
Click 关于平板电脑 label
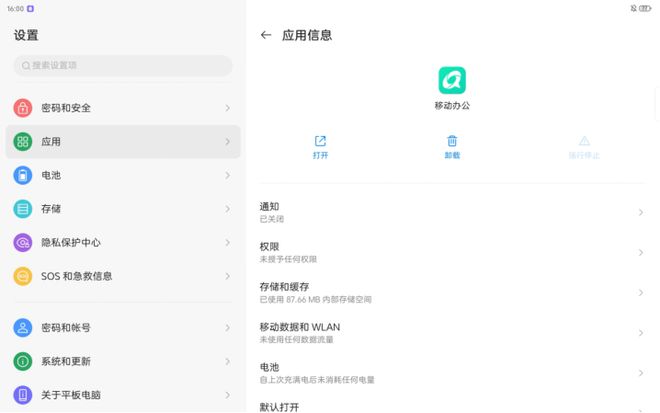[x=71, y=395]
